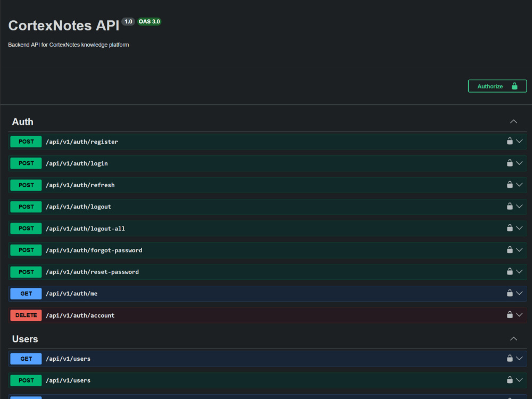Click lock icon on GET /api/v1/users row
532x399 pixels.
(x=510, y=358)
